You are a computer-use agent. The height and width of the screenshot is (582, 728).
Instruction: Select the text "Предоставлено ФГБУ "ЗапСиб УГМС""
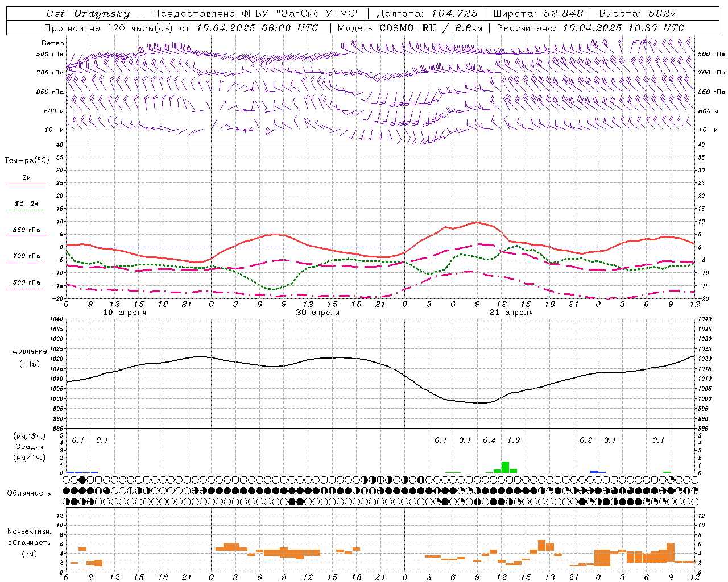257,14
